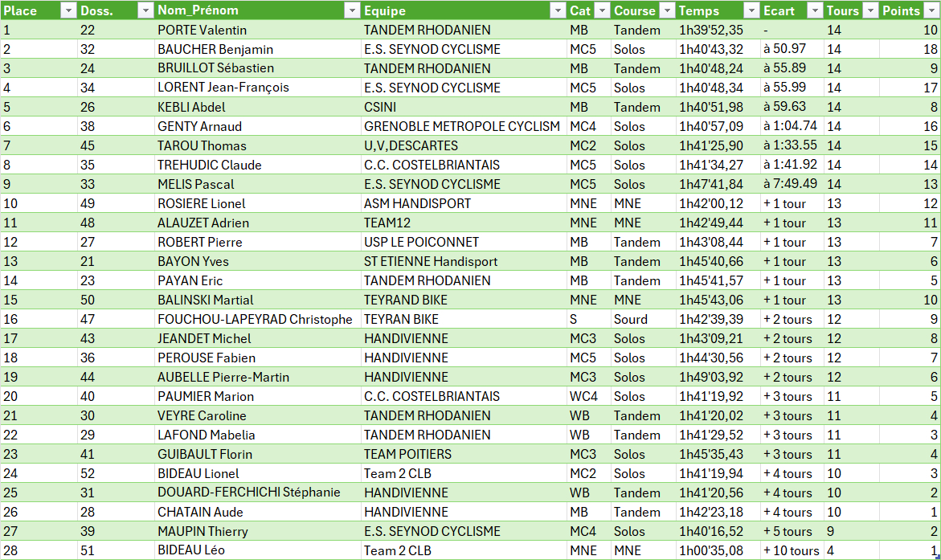Select cell PAUMIER Marion
Image resolution: width=941 pixels, height=560 pixels.
257,396
